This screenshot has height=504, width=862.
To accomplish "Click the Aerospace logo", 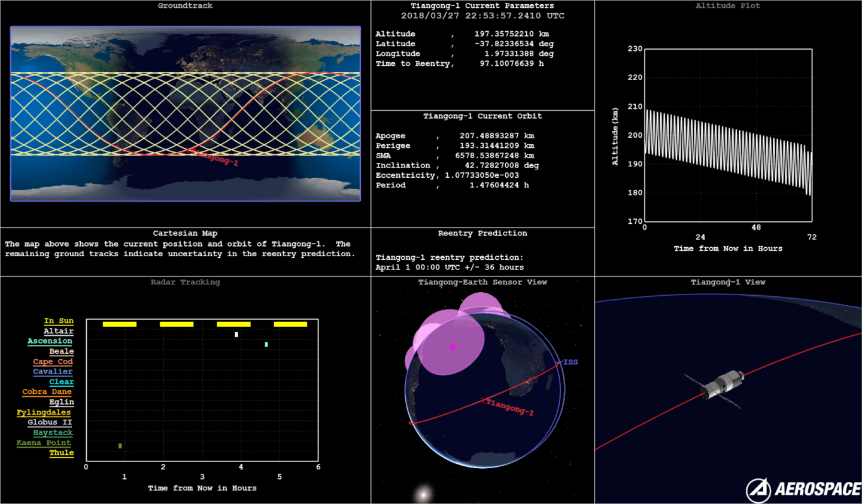I will (803, 490).
